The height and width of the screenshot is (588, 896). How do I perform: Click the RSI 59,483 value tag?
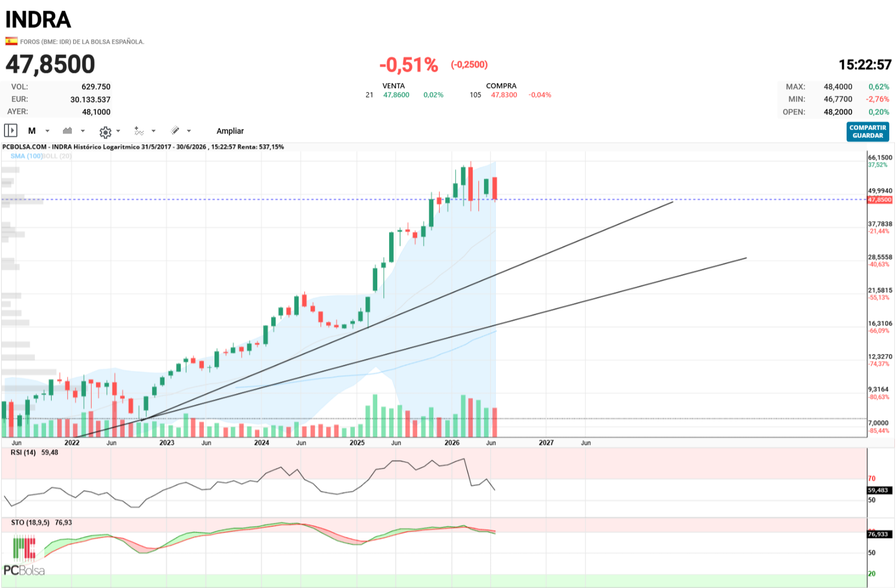click(x=880, y=490)
